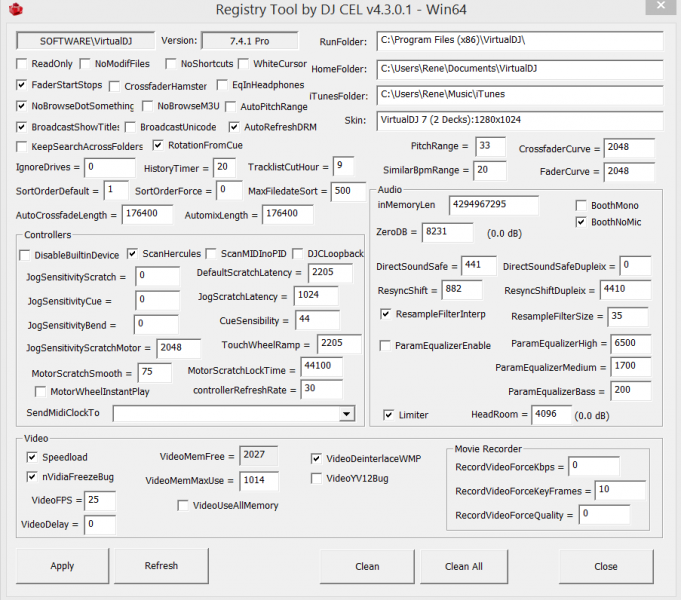Check ScanMIDInoPID option
Viewport: 681px width, 600px height.
click(x=211, y=253)
